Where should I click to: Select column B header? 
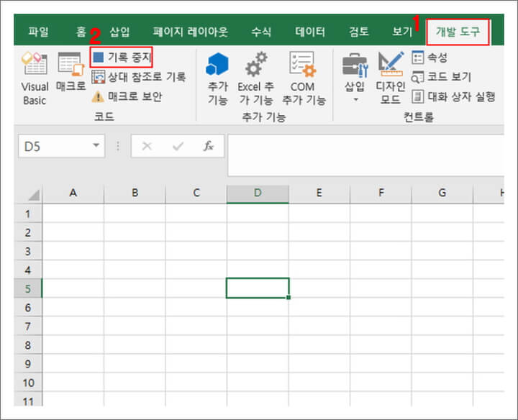click(135, 193)
